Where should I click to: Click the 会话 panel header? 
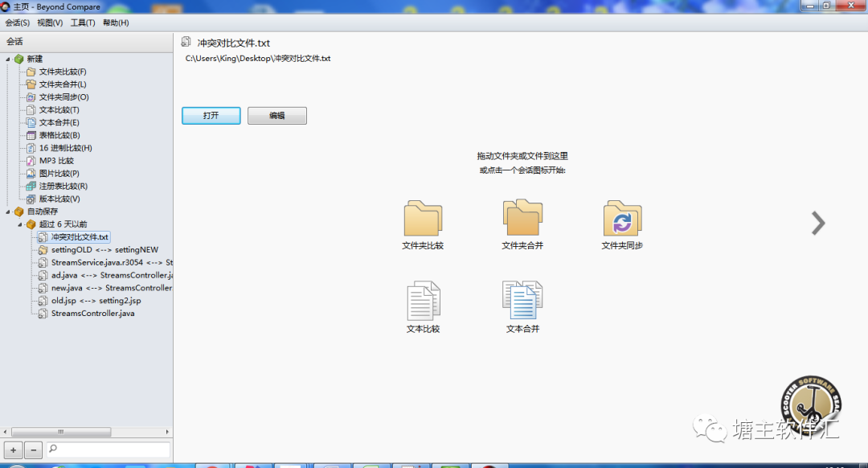(86, 42)
